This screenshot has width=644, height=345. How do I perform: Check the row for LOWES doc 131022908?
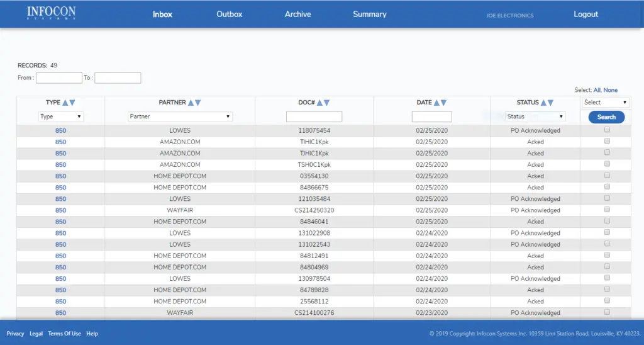click(x=607, y=232)
